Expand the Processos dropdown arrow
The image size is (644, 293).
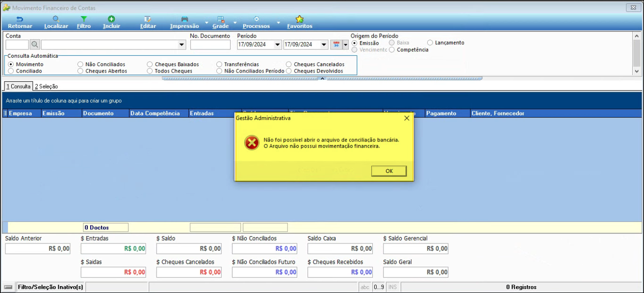pos(278,23)
